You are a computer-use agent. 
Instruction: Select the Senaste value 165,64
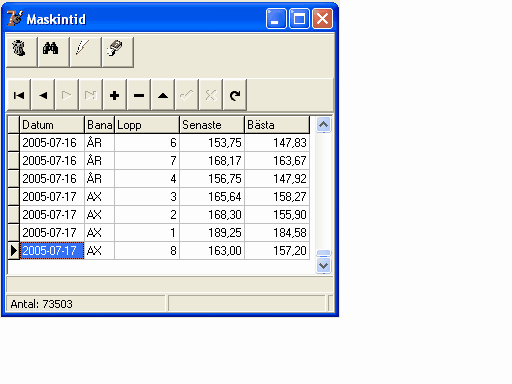212,197
